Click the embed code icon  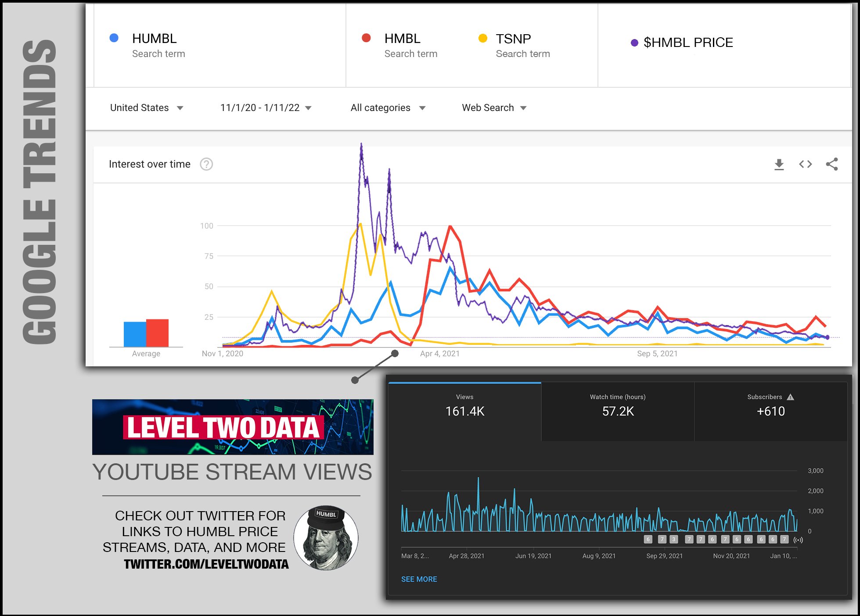tap(805, 164)
